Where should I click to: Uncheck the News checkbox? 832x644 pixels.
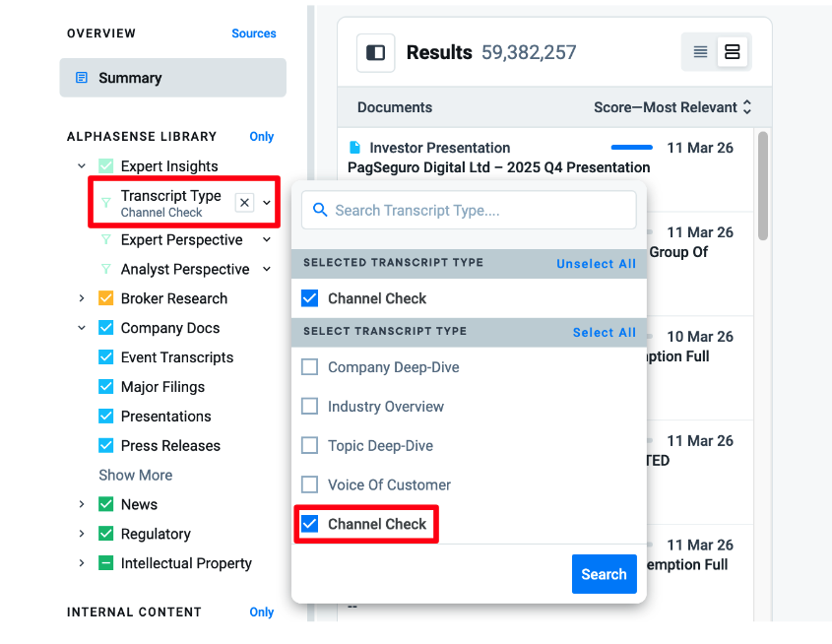pyautogui.click(x=106, y=504)
